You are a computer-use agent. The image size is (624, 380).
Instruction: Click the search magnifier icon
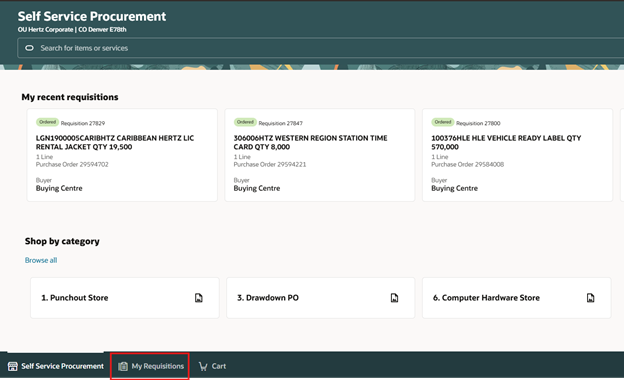29,48
